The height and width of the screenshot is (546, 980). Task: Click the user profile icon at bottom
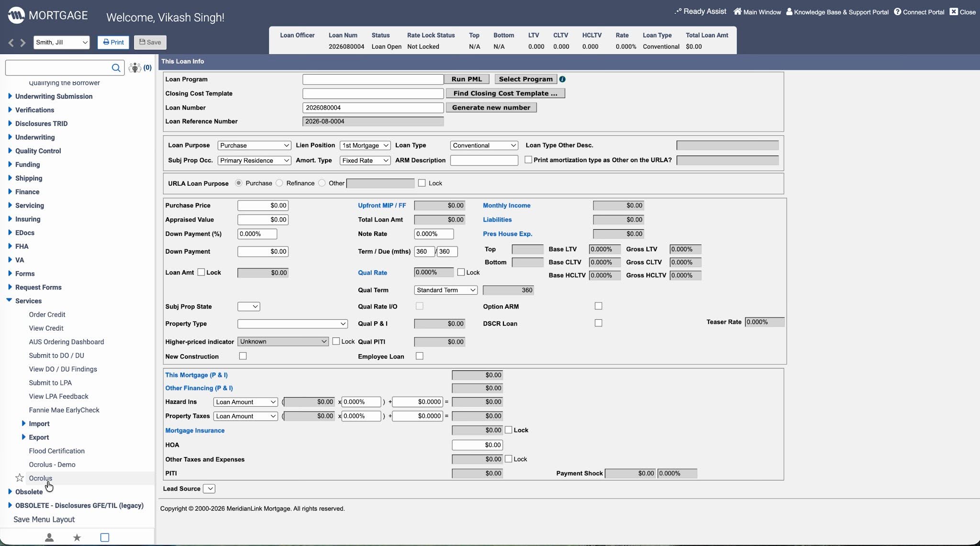click(x=49, y=538)
